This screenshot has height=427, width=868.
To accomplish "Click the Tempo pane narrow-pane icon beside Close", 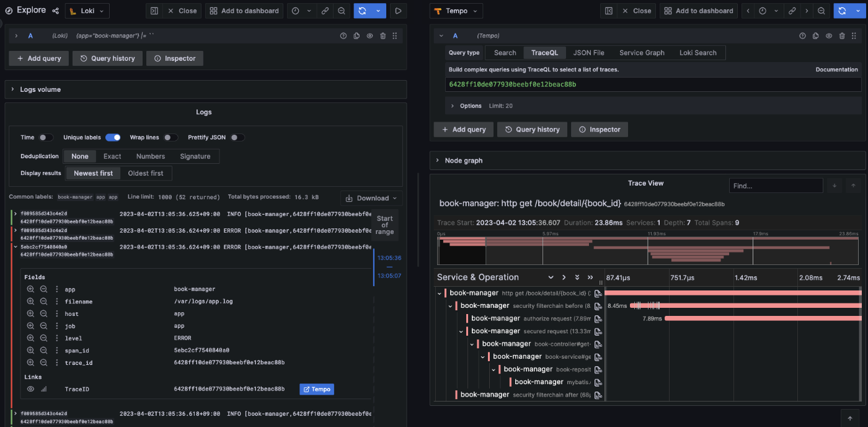I will (x=609, y=11).
